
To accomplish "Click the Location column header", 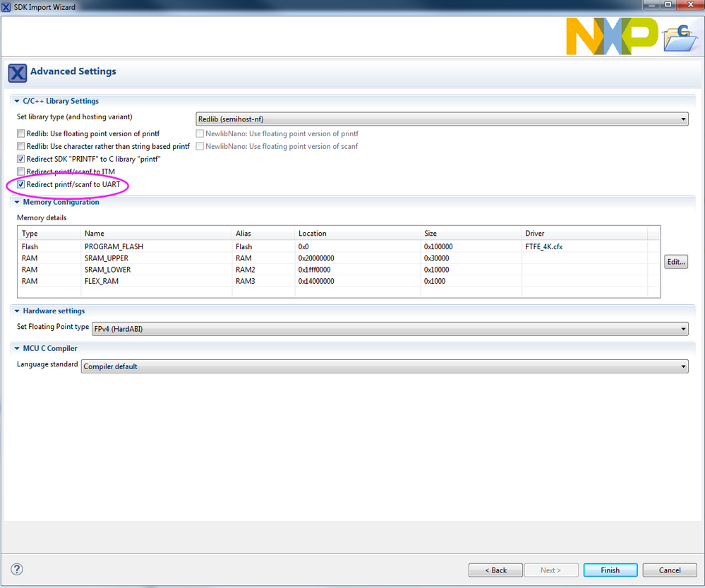I will [x=358, y=234].
